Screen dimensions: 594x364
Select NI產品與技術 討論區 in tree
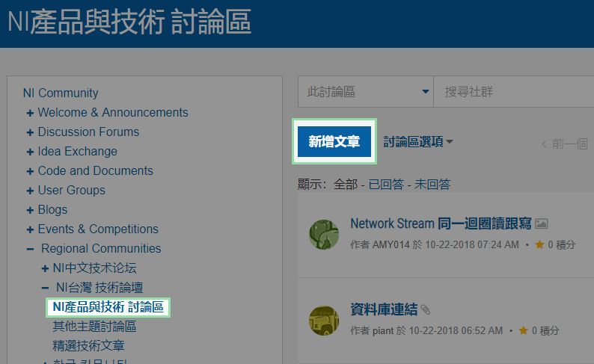coord(108,307)
